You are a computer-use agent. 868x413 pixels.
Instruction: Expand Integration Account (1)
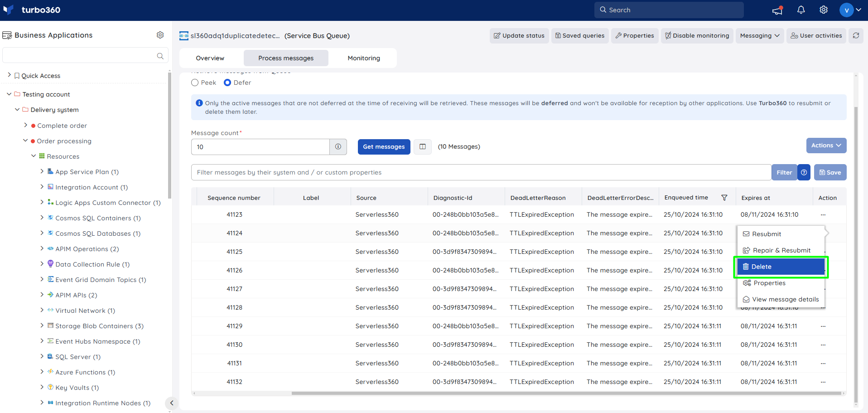42,187
